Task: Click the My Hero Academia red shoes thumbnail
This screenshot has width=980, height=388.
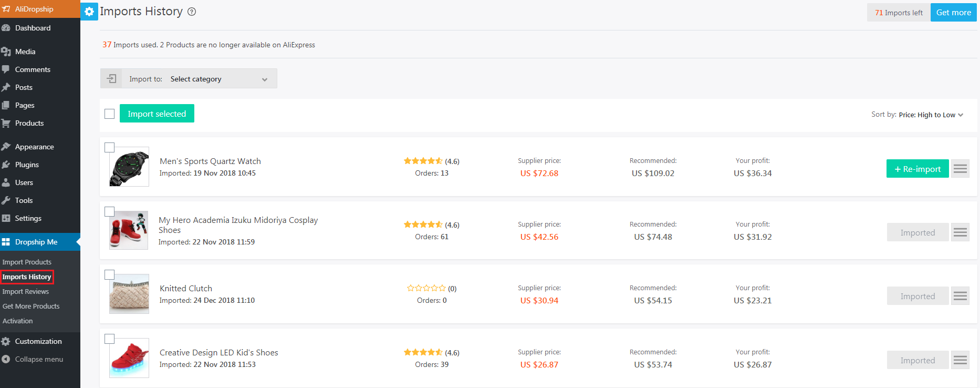Action: [x=129, y=230]
